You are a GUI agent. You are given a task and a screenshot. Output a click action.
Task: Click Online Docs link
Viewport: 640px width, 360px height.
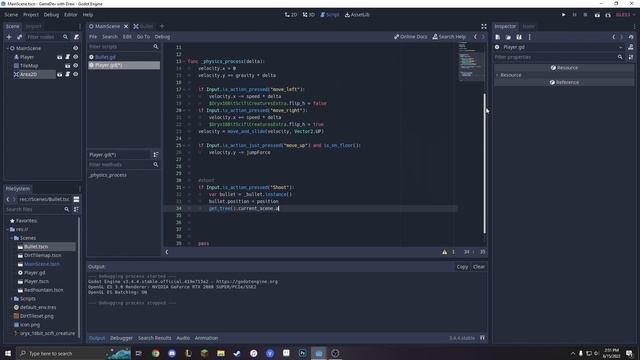tap(411, 37)
